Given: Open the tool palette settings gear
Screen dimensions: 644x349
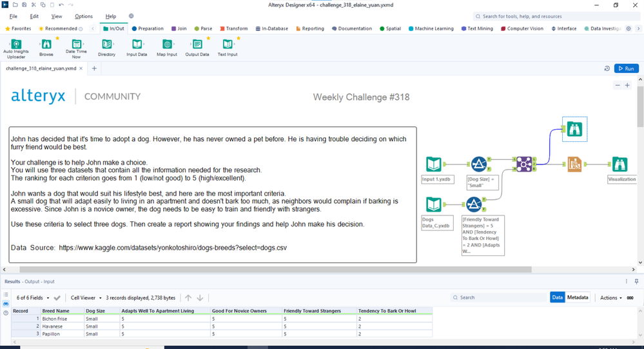Looking at the screenshot, I should pyautogui.click(x=629, y=28).
